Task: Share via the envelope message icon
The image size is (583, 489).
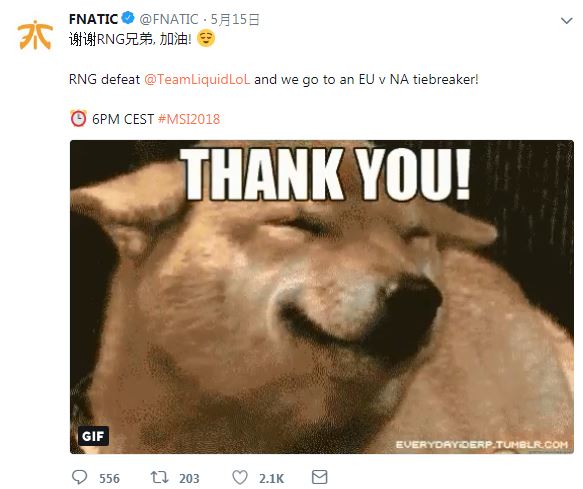Action: [319, 477]
